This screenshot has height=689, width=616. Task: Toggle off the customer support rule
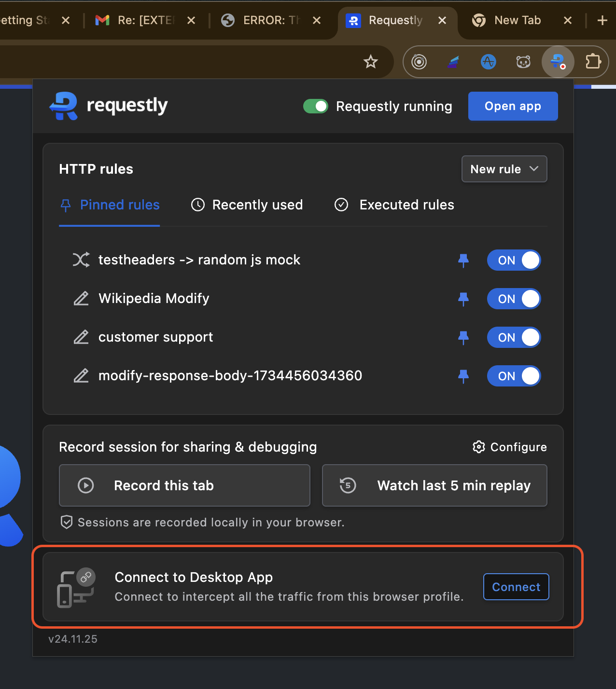coord(514,337)
